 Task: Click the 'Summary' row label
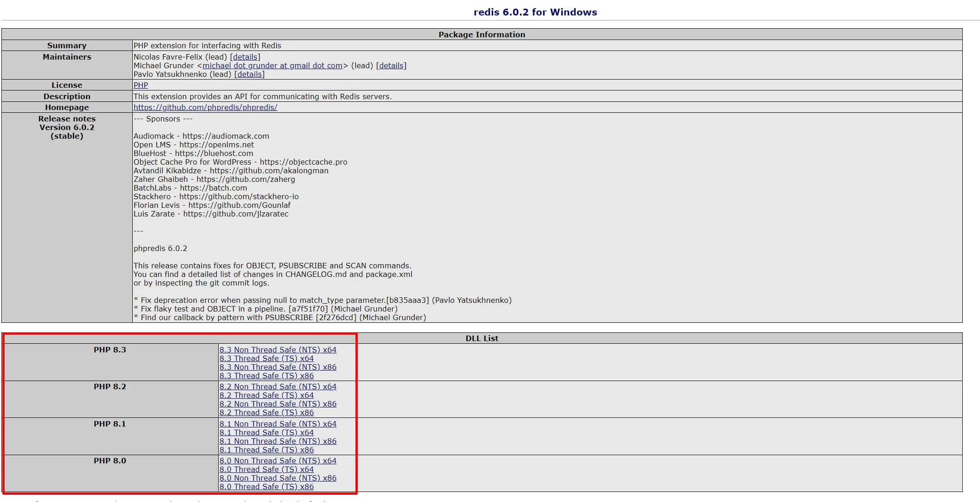pyautogui.click(x=67, y=45)
